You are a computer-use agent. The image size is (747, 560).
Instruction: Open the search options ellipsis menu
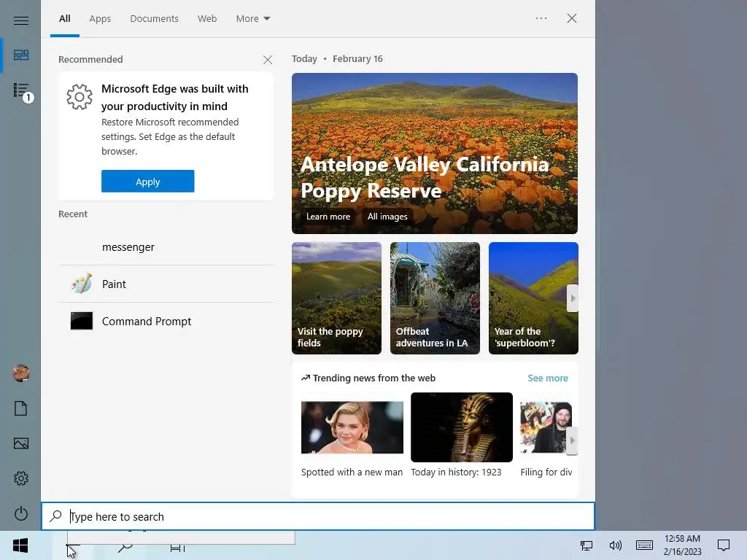[x=541, y=18]
